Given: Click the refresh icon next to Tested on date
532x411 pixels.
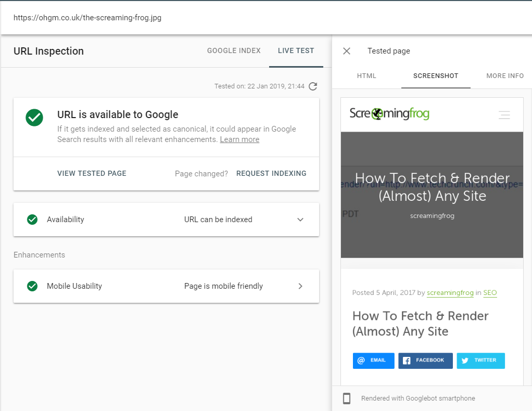Looking at the screenshot, I should [x=313, y=86].
